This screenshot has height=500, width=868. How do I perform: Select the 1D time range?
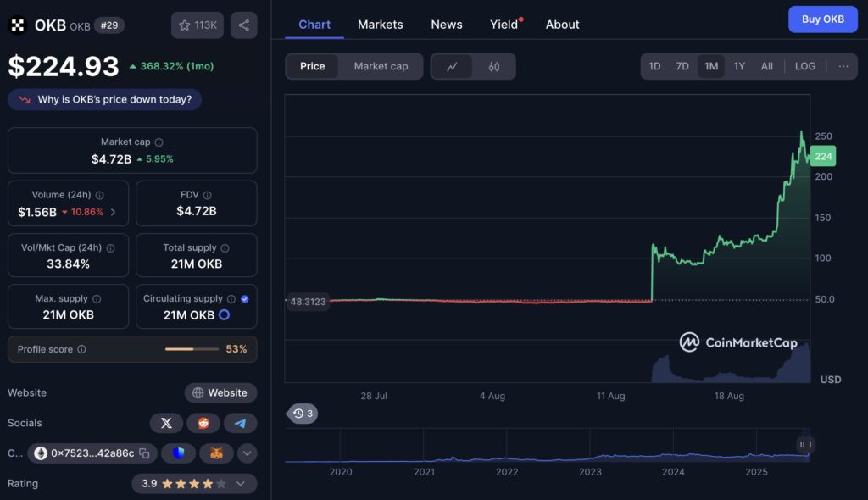point(654,66)
